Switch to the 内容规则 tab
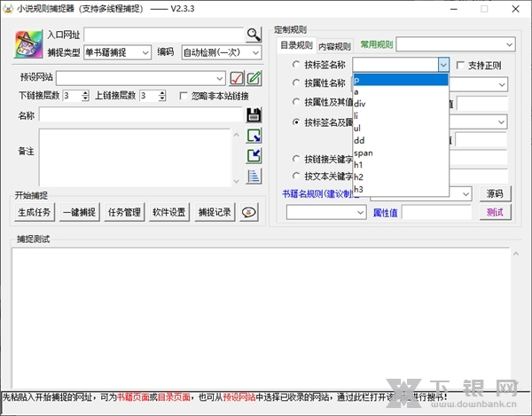 [x=335, y=46]
